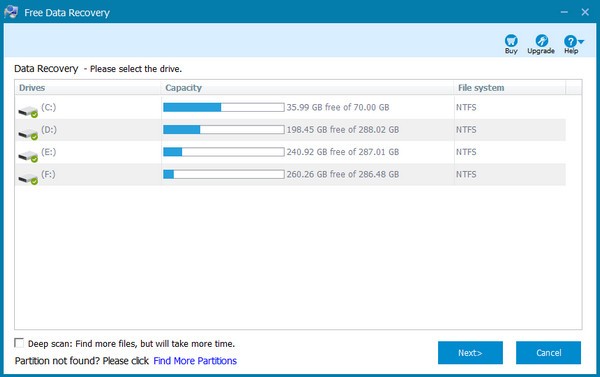Click the (D:) drive label
The height and width of the screenshot is (377, 600).
pos(49,130)
